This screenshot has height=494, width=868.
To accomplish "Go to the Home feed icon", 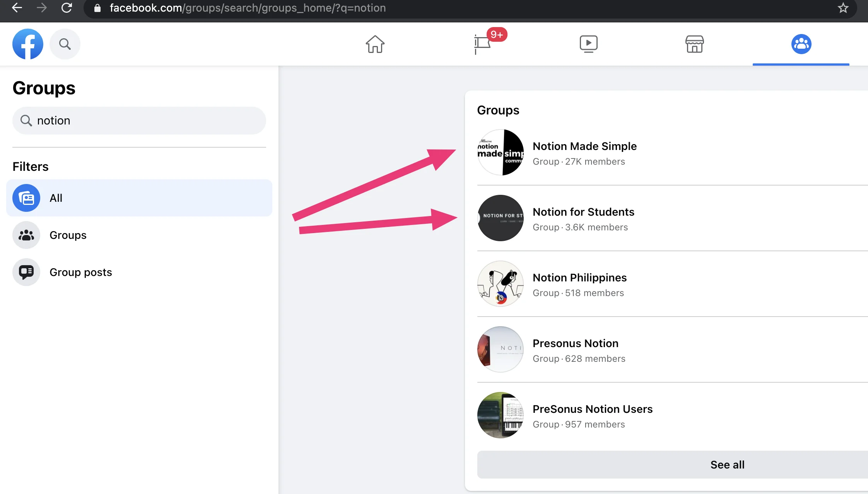I will tap(375, 44).
